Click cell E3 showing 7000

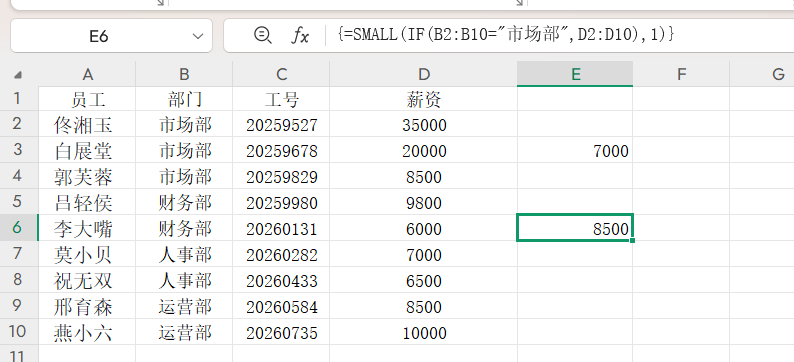[x=575, y=150]
